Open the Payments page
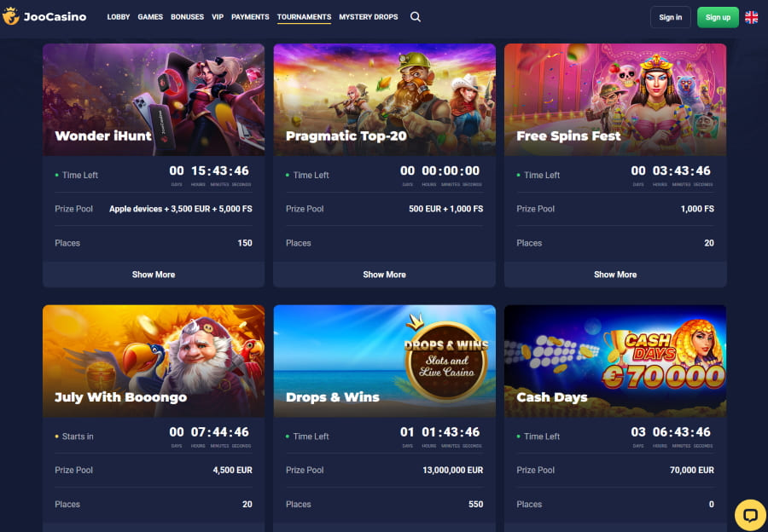The width and height of the screenshot is (768, 532). pyautogui.click(x=250, y=17)
